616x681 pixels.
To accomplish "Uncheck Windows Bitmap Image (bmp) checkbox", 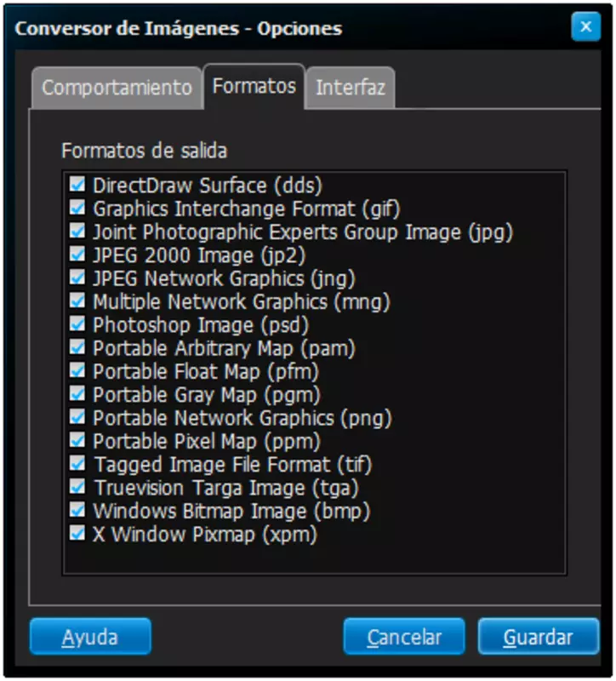I will 77,510.
